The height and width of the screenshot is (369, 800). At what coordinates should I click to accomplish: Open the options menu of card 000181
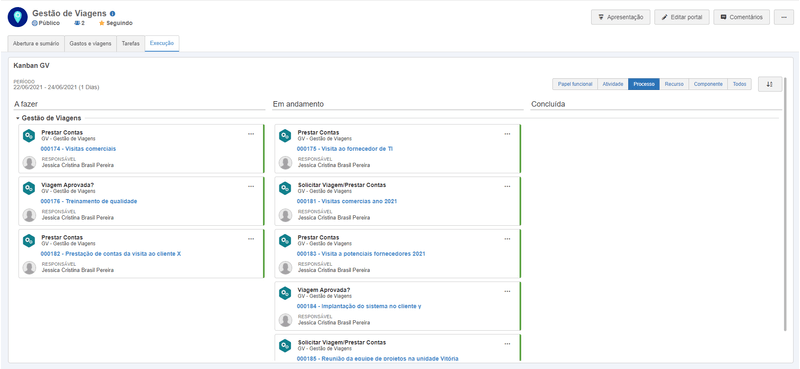pyautogui.click(x=507, y=186)
